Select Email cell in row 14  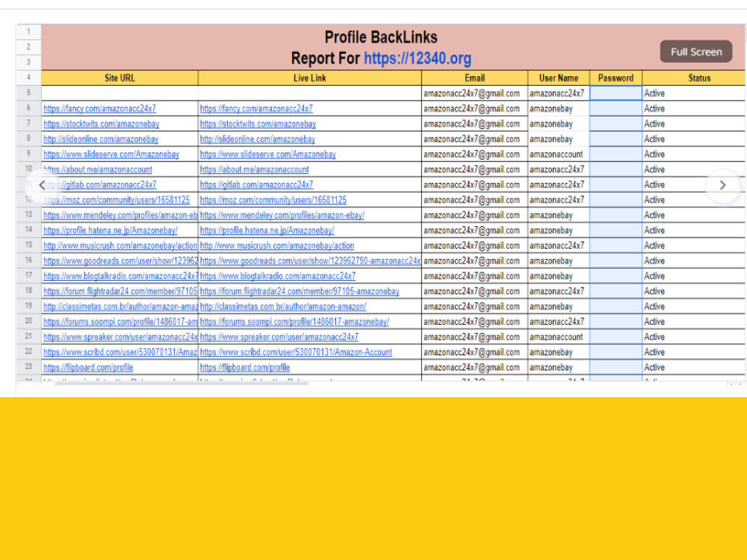click(x=474, y=231)
